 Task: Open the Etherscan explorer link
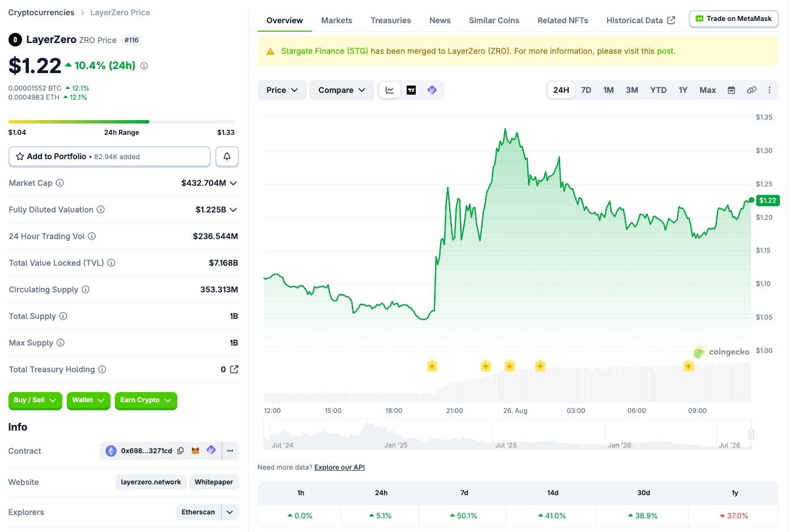(x=198, y=512)
